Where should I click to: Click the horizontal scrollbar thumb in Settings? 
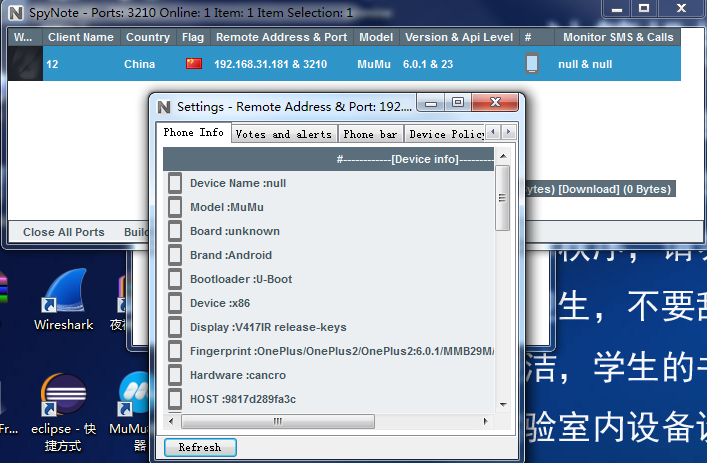pos(278,422)
